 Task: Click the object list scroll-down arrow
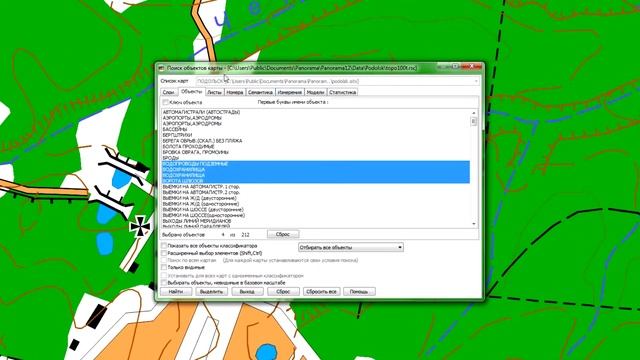[x=474, y=224]
